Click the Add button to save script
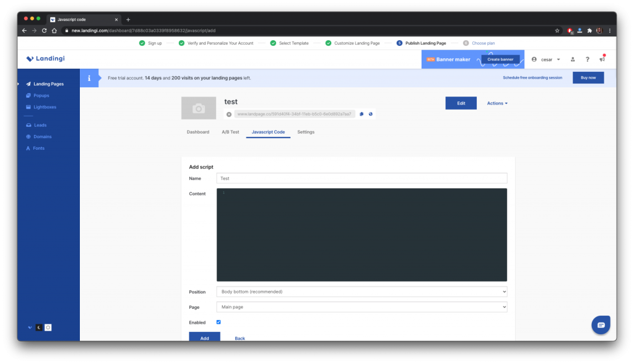Image resolution: width=634 pixels, height=364 pixels. click(x=204, y=338)
